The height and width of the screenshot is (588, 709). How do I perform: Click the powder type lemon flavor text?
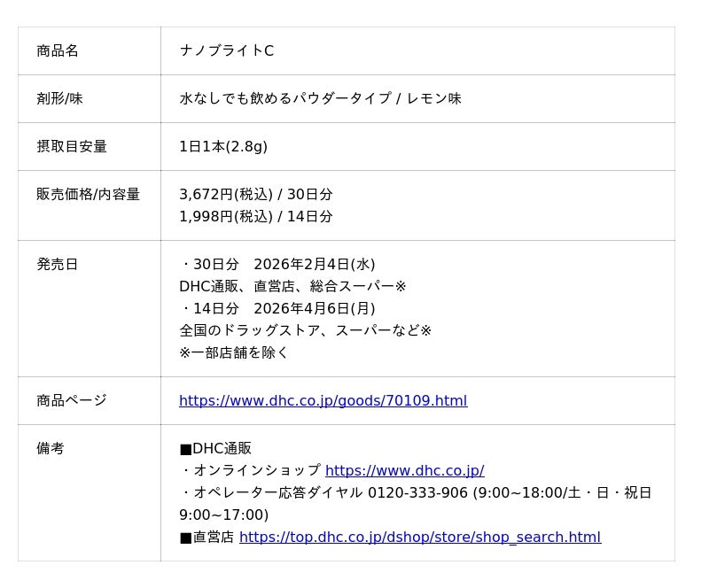tap(320, 99)
